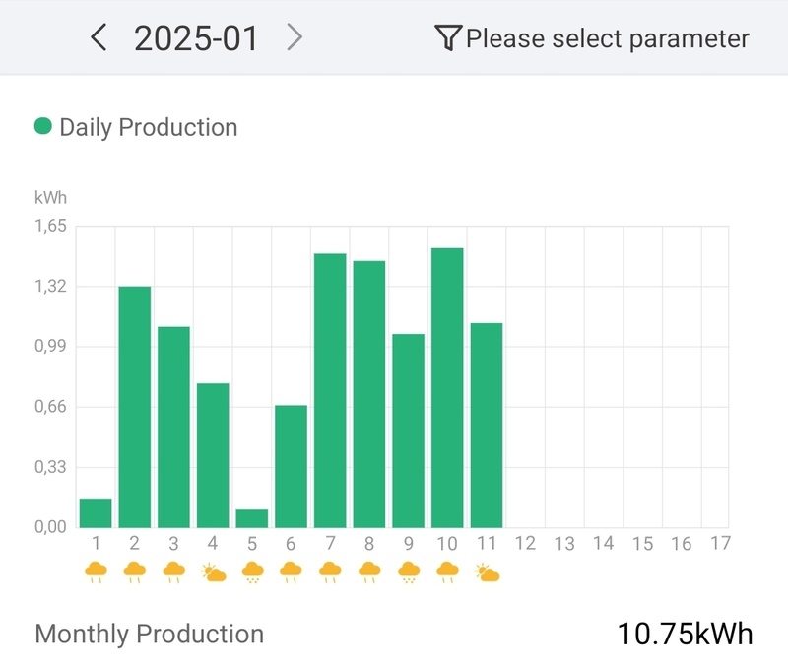Click the partly sunny icon under day 4
The height and width of the screenshot is (672, 788).
click(x=213, y=571)
